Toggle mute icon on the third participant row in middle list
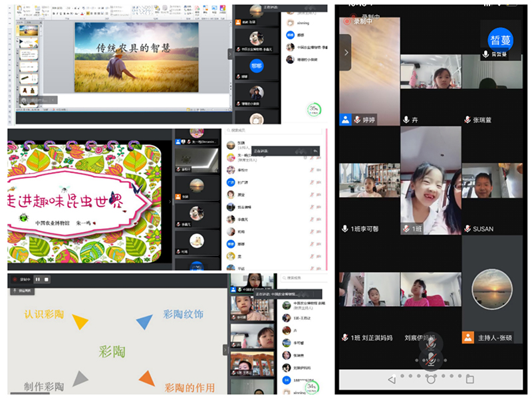Screen dimensions: 532x399 [312, 170]
